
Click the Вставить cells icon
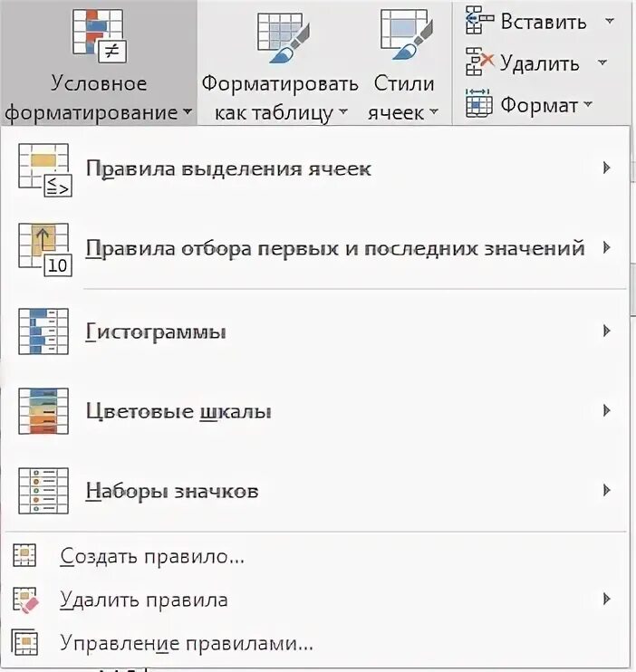(x=478, y=22)
